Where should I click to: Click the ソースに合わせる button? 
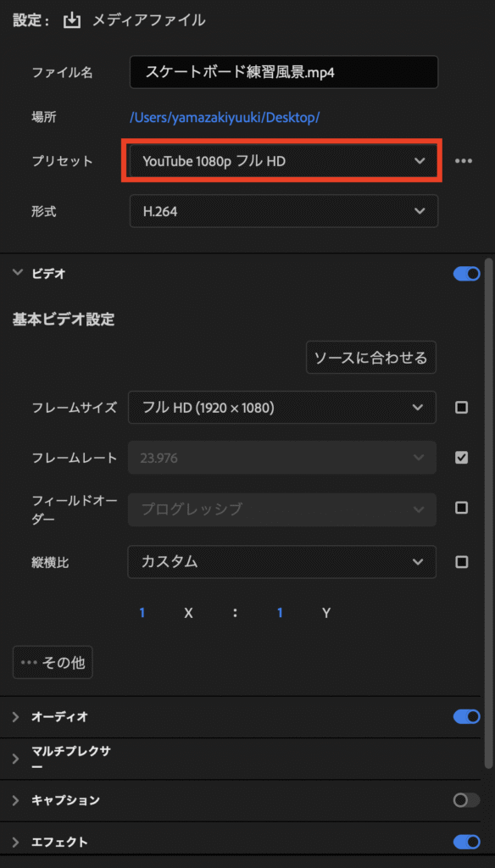[x=371, y=358]
